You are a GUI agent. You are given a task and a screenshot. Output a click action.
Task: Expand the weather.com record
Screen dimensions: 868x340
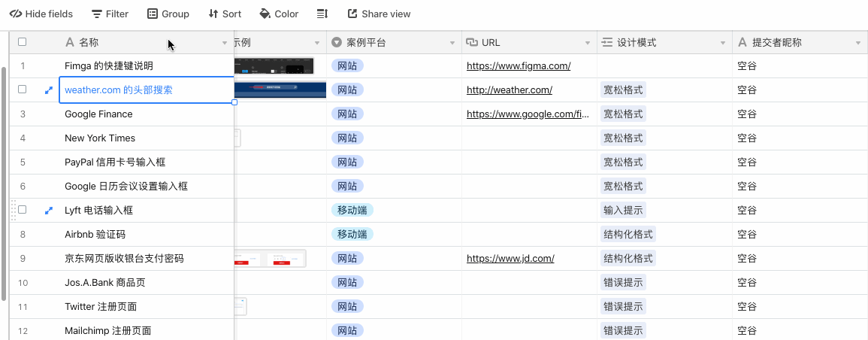(49, 90)
